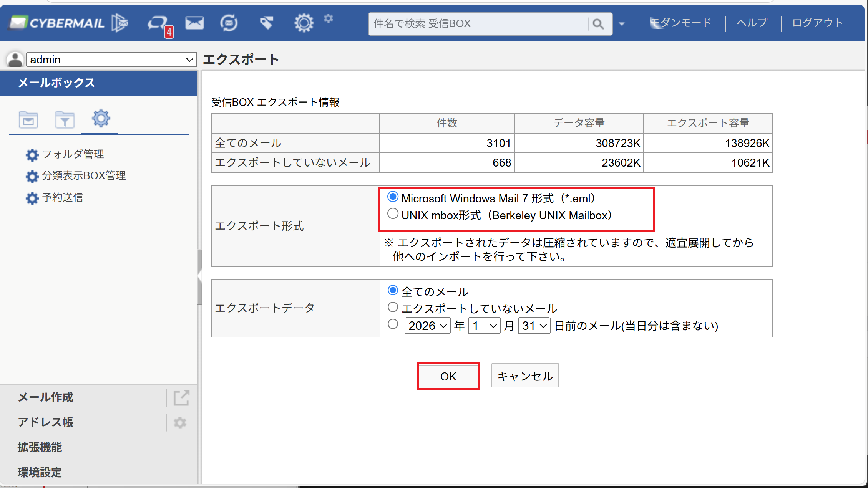Screen dimensions: 868x488
Task: Open the ヘルプ link
Action: click(x=752, y=23)
